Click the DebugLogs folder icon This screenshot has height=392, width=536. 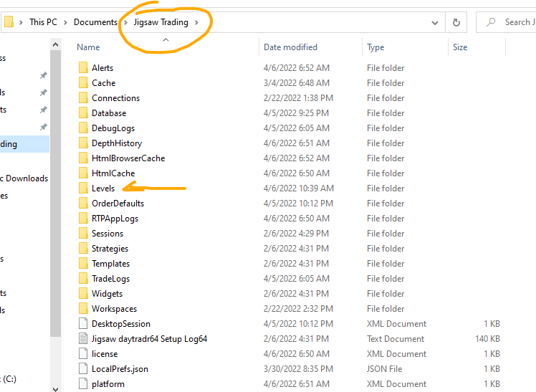[83, 128]
